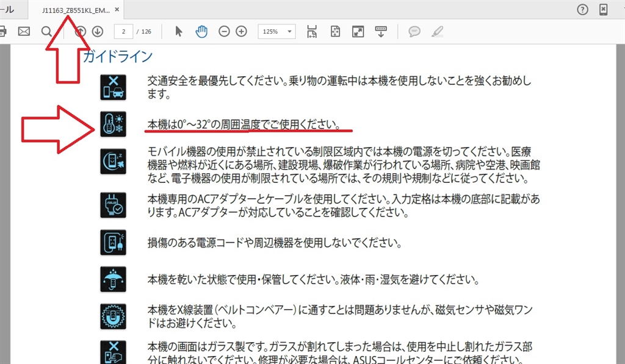Click the / 126 page count label
This screenshot has width=625, height=364.
[144, 32]
